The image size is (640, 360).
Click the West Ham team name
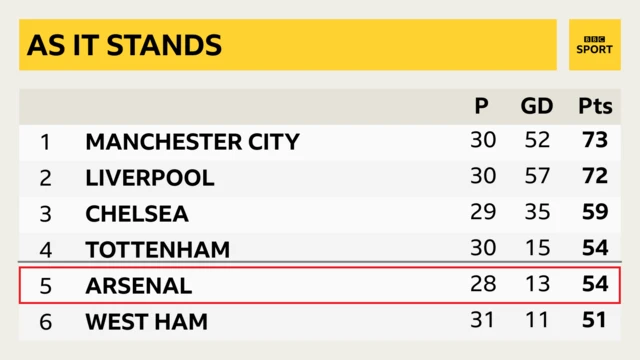point(147,321)
